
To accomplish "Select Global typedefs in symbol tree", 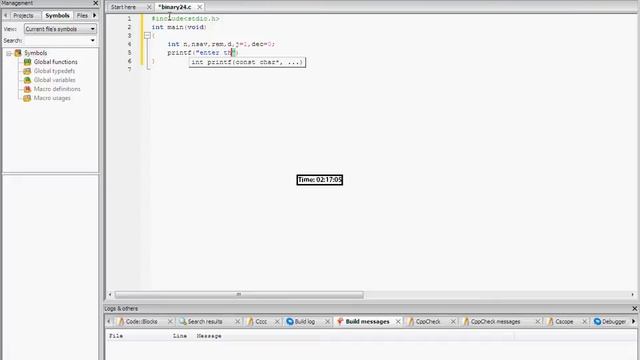I will tap(54, 71).
